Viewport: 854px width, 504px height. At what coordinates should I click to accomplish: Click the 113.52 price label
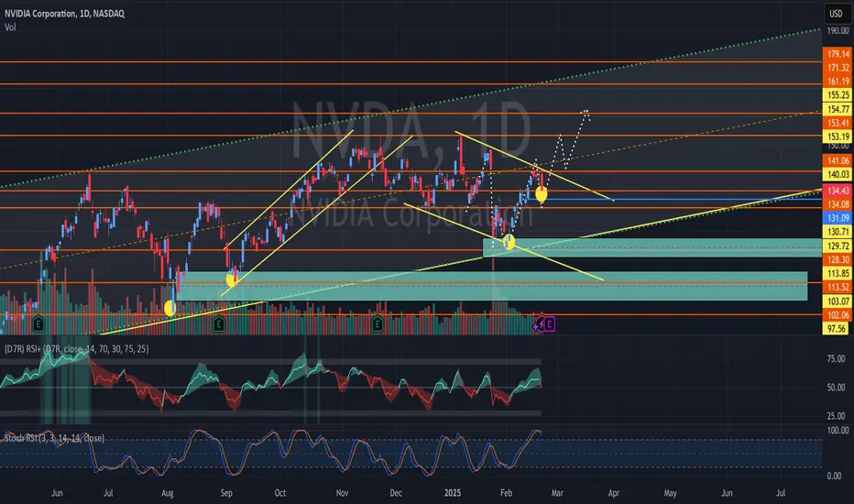click(x=838, y=287)
